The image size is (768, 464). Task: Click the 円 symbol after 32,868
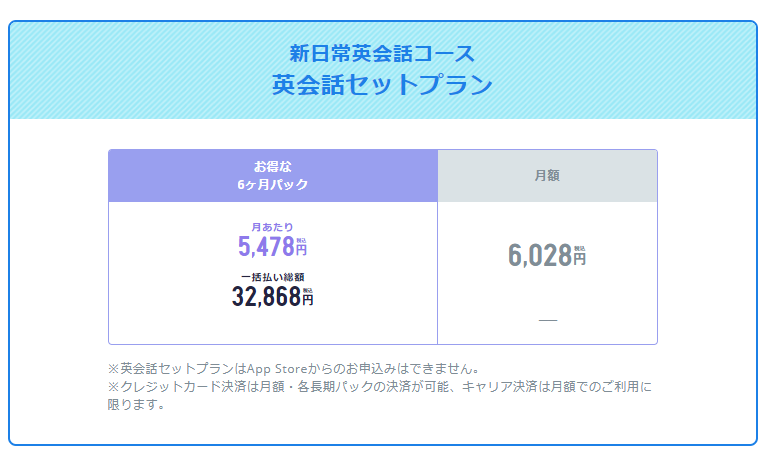(x=308, y=299)
